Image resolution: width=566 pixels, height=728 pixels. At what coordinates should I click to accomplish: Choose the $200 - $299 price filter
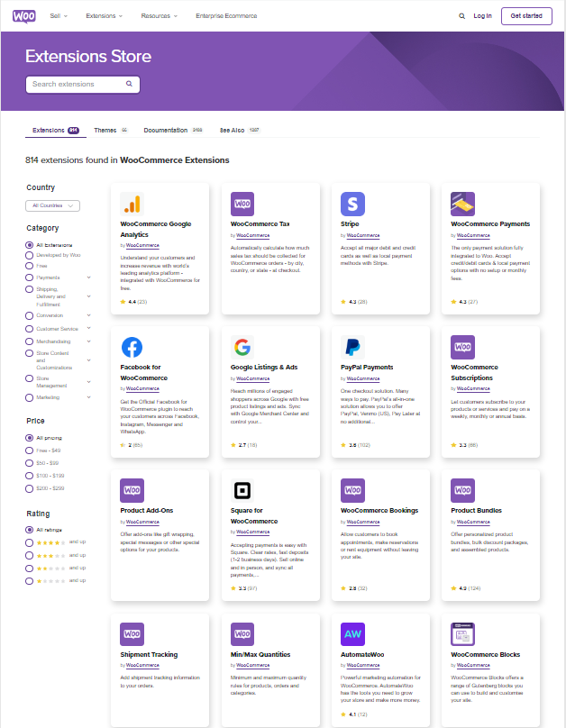[x=29, y=488]
